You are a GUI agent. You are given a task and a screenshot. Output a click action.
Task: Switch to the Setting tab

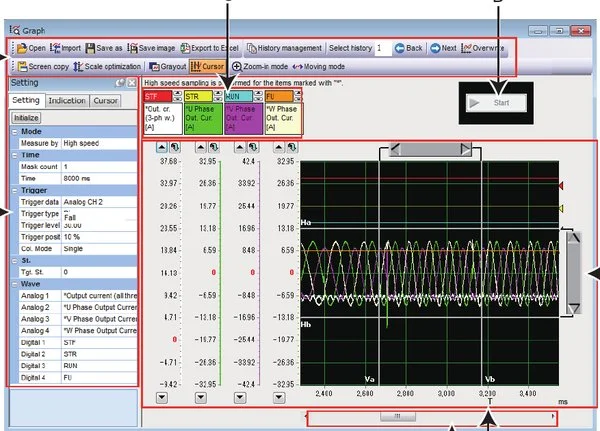(x=26, y=100)
